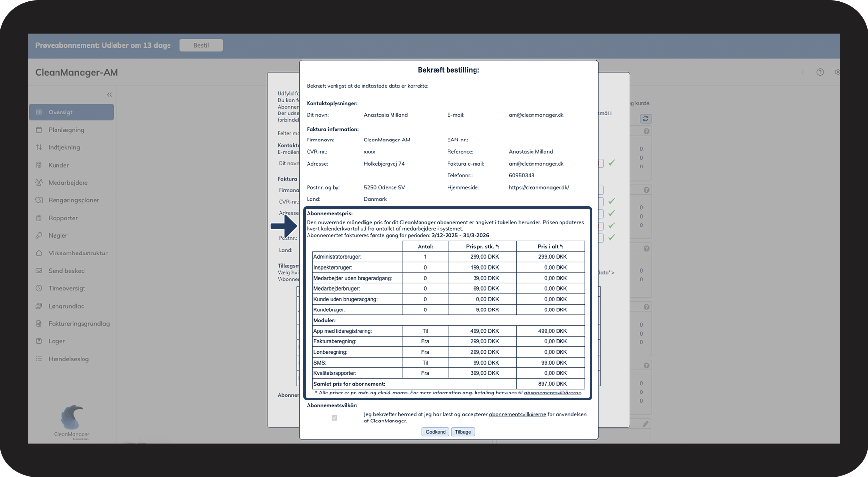Select the Kunder building icon
Screen dimensions: 868x477
(39, 165)
